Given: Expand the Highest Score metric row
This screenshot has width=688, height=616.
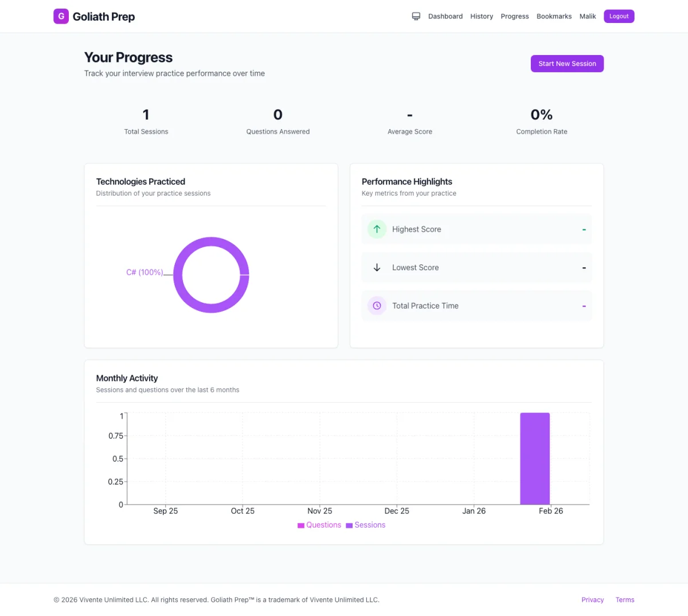Looking at the screenshot, I should pyautogui.click(x=476, y=229).
